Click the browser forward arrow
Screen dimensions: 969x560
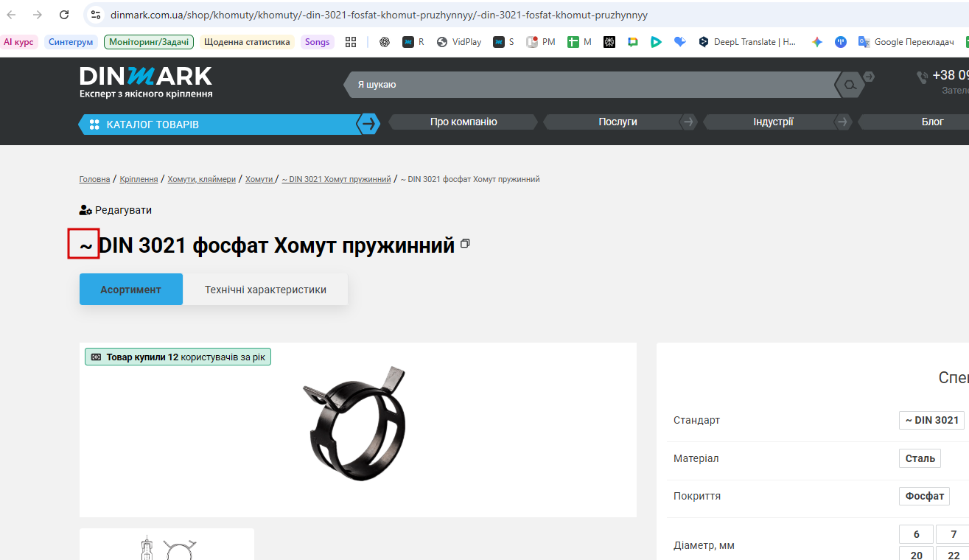pyautogui.click(x=38, y=15)
